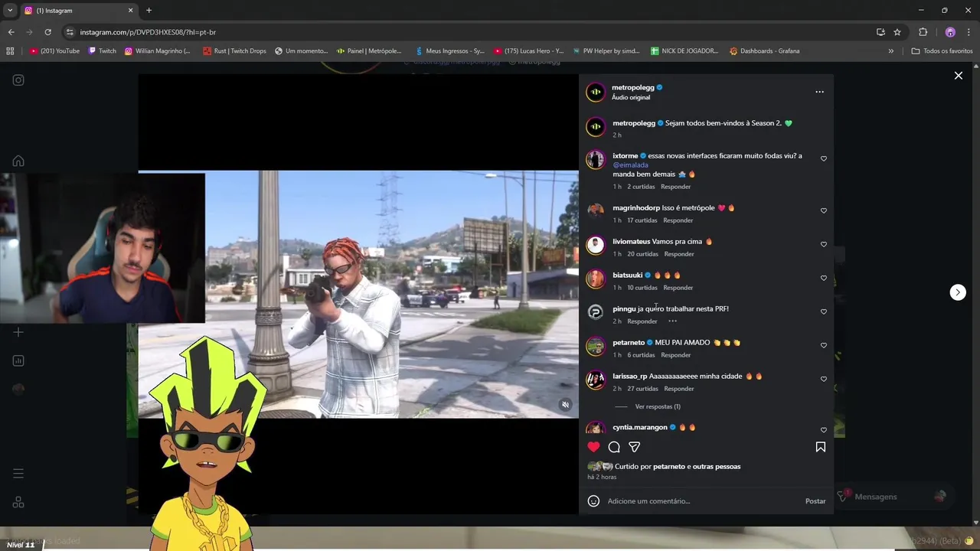View site information icon in address bar

tap(70, 32)
